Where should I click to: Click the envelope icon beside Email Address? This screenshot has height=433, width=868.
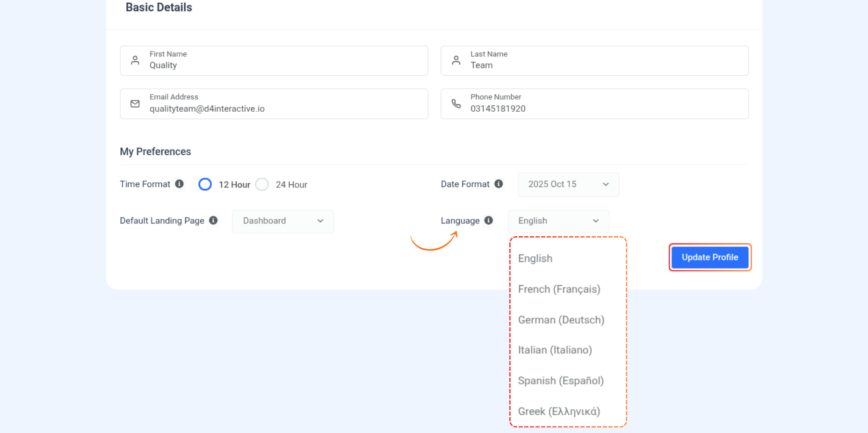click(135, 104)
